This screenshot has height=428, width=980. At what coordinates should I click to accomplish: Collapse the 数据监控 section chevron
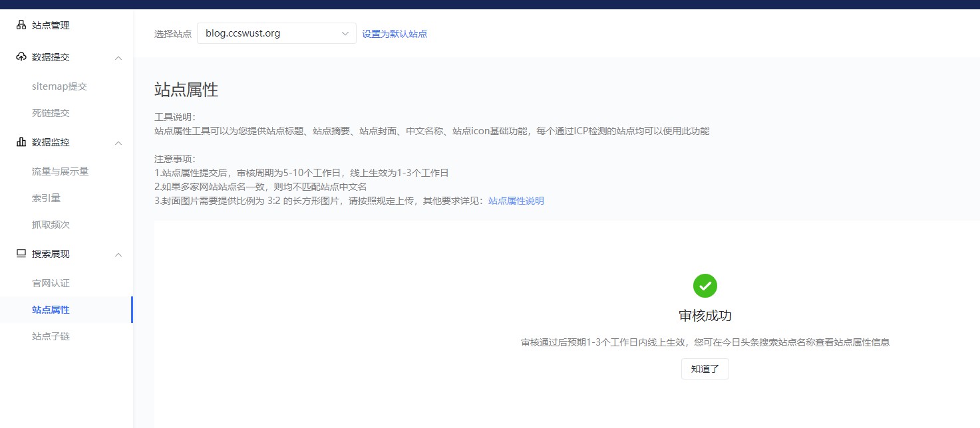pyautogui.click(x=118, y=143)
